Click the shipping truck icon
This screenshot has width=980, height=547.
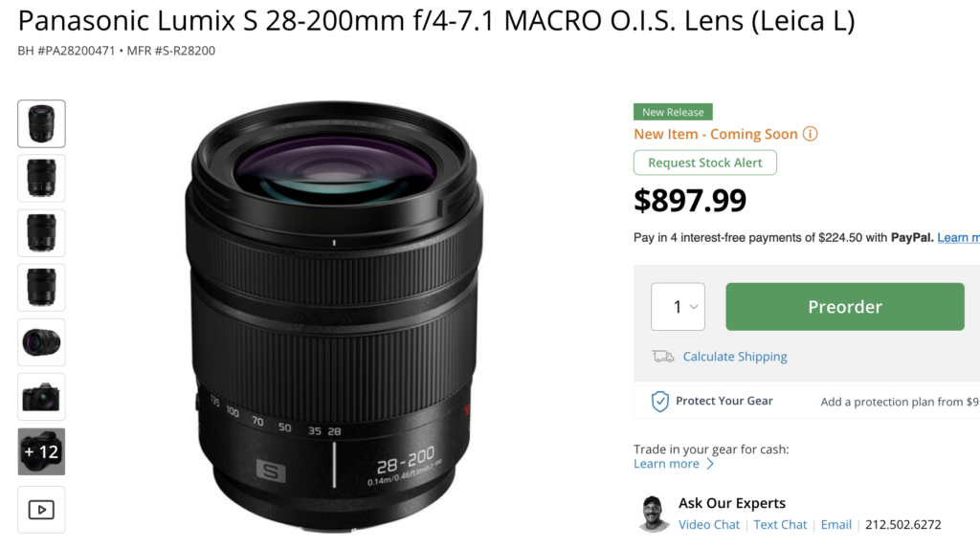(x=662, y=357)
